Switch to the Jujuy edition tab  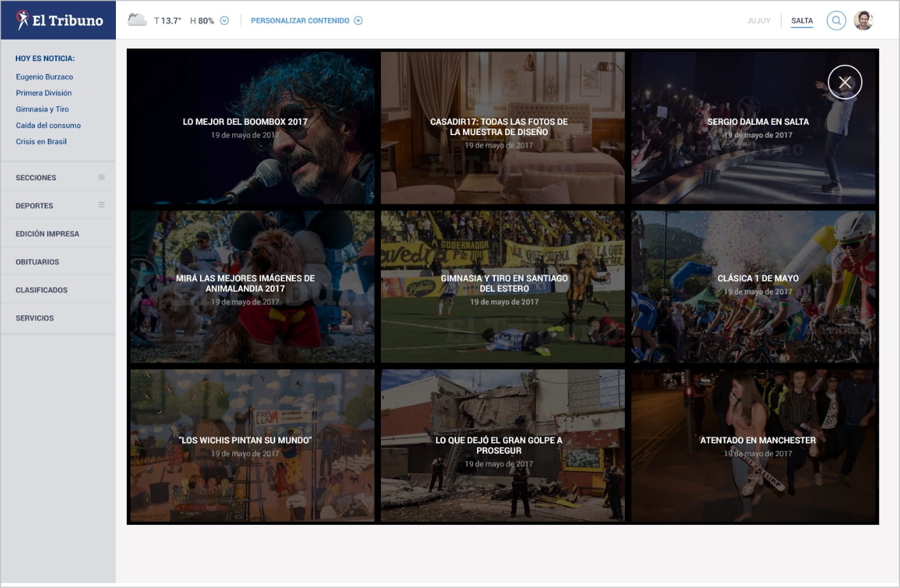758,21
